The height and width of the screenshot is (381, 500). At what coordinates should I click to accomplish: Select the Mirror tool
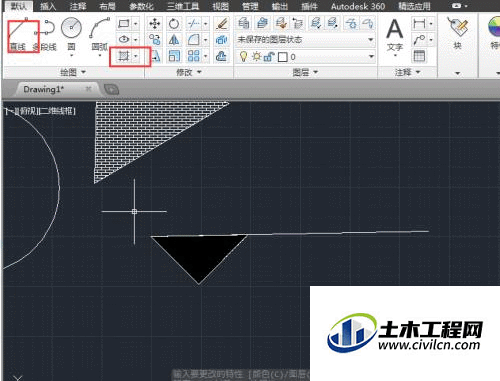coord(174,40)
